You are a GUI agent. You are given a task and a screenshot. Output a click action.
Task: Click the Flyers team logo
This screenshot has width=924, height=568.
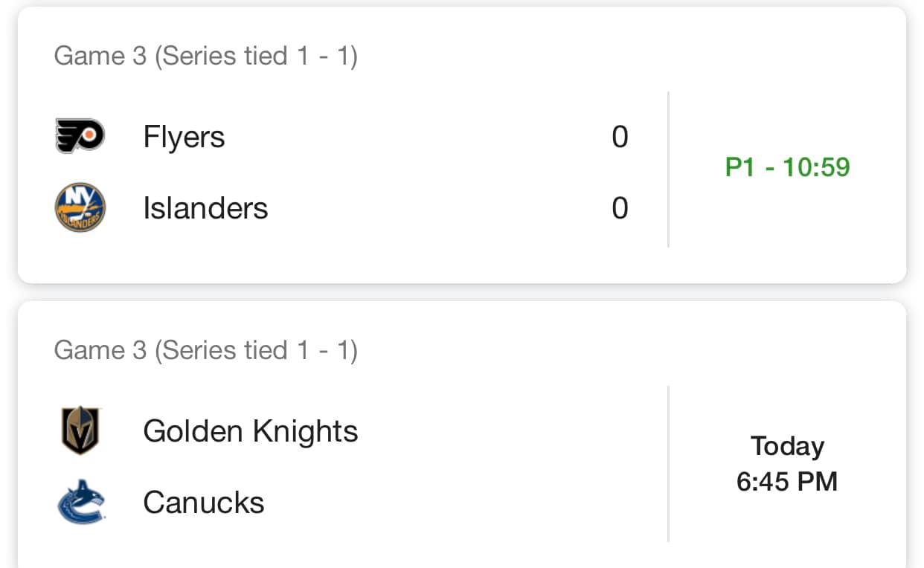coord(80,137)
